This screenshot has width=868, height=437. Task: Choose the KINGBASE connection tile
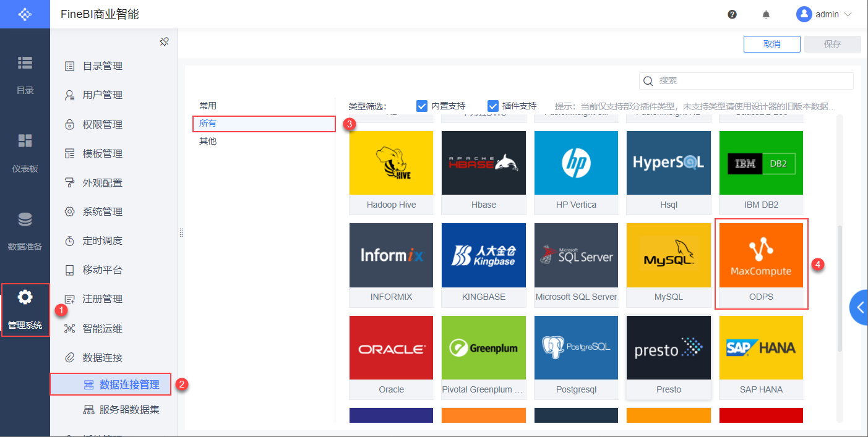[x=484, y=265]
